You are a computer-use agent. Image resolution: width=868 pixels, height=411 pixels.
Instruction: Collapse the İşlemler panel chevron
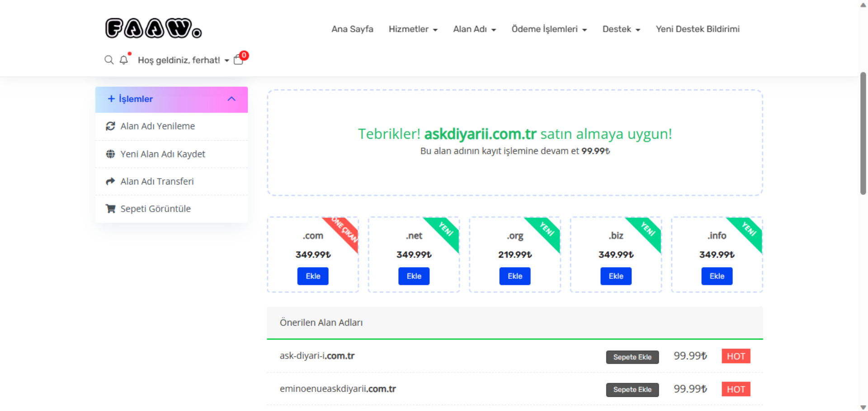coord(231,99)
